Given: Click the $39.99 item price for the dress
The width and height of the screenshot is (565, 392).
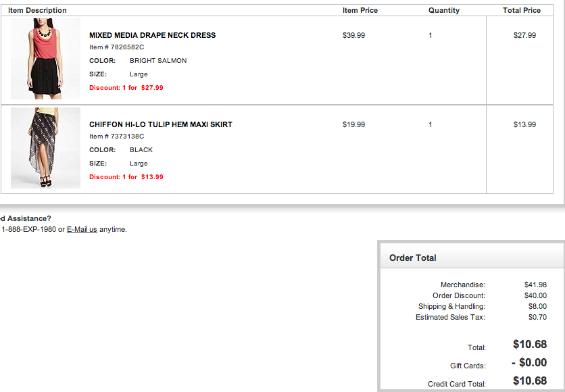Looking at the screenshot, I should (353, 35).
